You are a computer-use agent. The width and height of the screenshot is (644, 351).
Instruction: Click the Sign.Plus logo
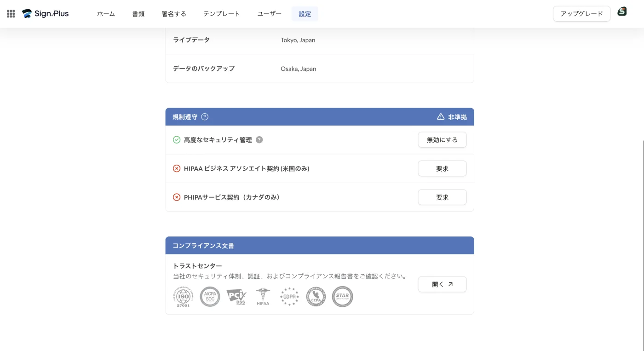point(46,14)
